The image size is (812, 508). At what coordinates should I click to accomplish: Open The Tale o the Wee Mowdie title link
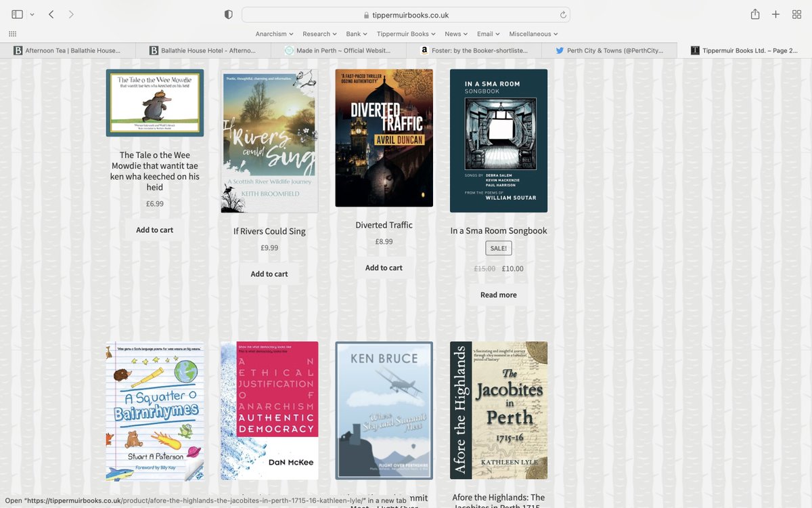155,171
